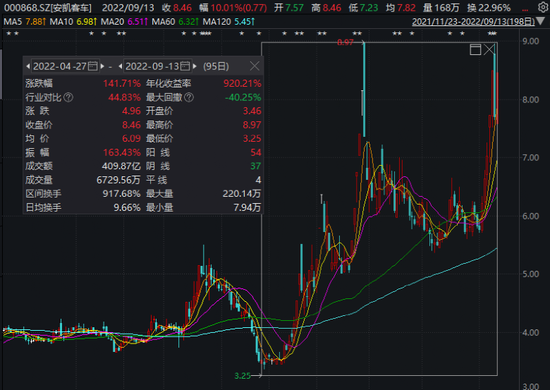The height and width of the screenshot is (390, 550).
Task: Click the header 幅 10.01%(0.77) value
Action: 233,8
